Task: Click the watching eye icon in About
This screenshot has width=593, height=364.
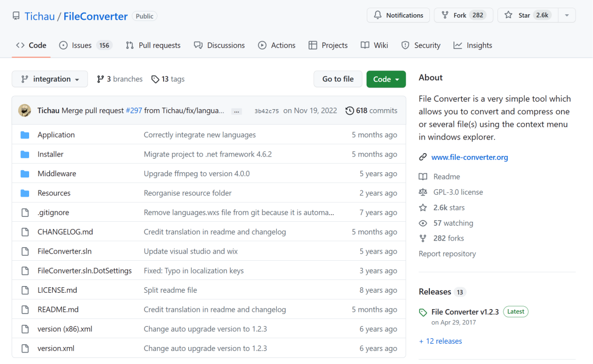Action: (423, 223)
